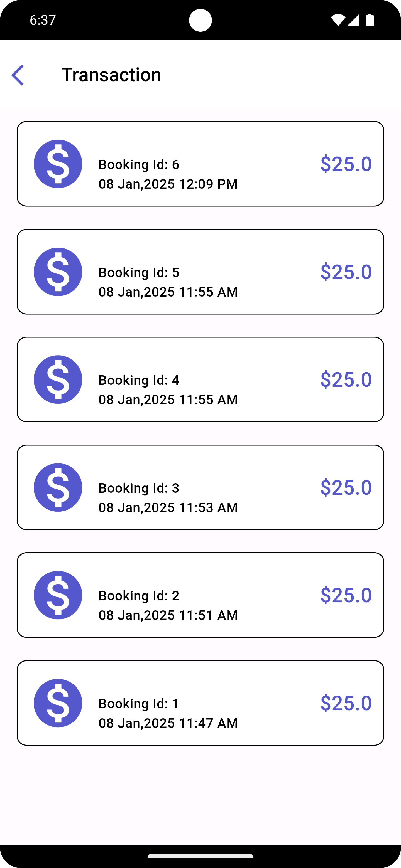The width and height of the screenshot is (401, 868).
Task: Tap the battery icon in status bar
Action: point(370,20)
